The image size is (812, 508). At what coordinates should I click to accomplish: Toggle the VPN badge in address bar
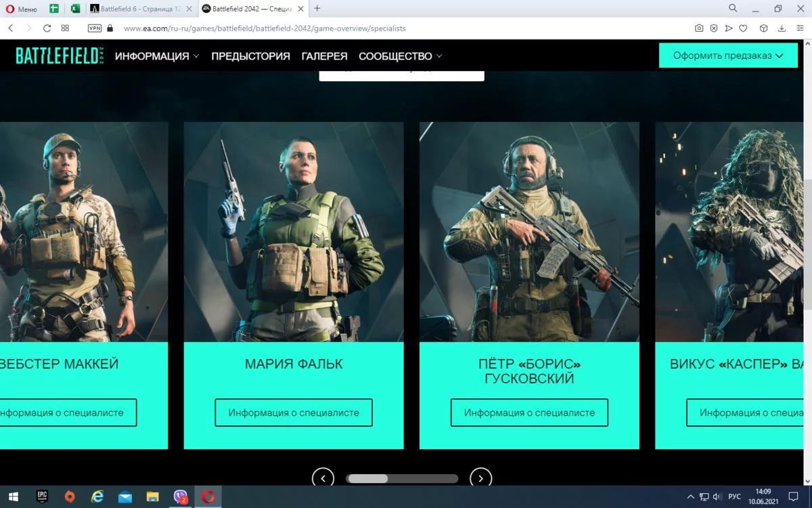tap(95, 28)
